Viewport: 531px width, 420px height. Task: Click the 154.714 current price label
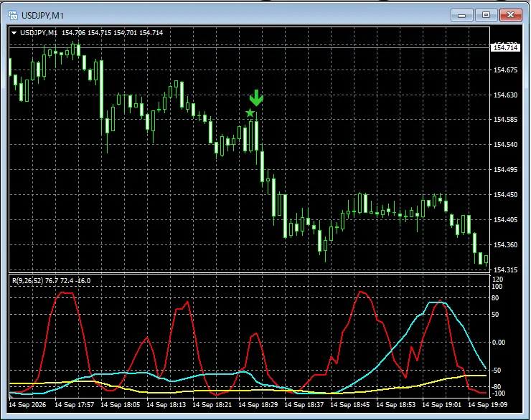[x=505, y=48]
